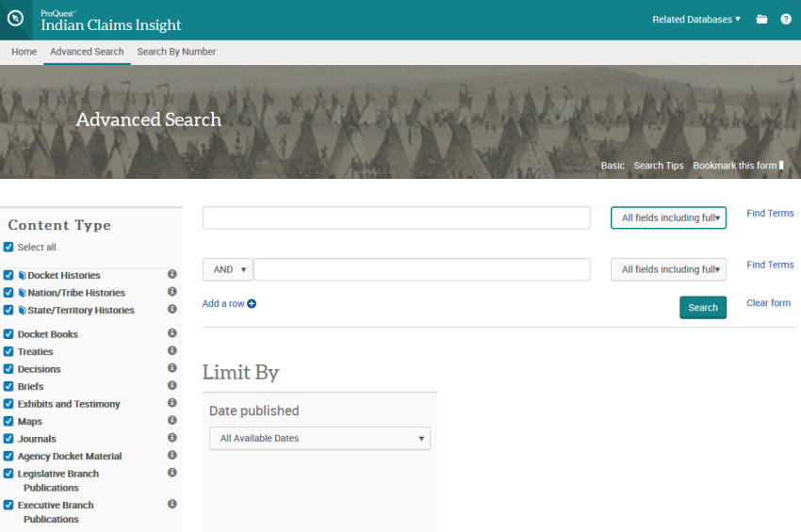This screenshot has height=532, width=801.
Task: Go to the Home tab
Action: tap(24, 52)
